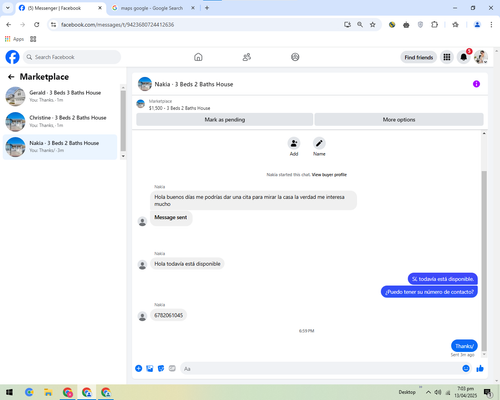Go back to the previous page
This screenshot has width=500, height=400.
(x=9, y=25)
